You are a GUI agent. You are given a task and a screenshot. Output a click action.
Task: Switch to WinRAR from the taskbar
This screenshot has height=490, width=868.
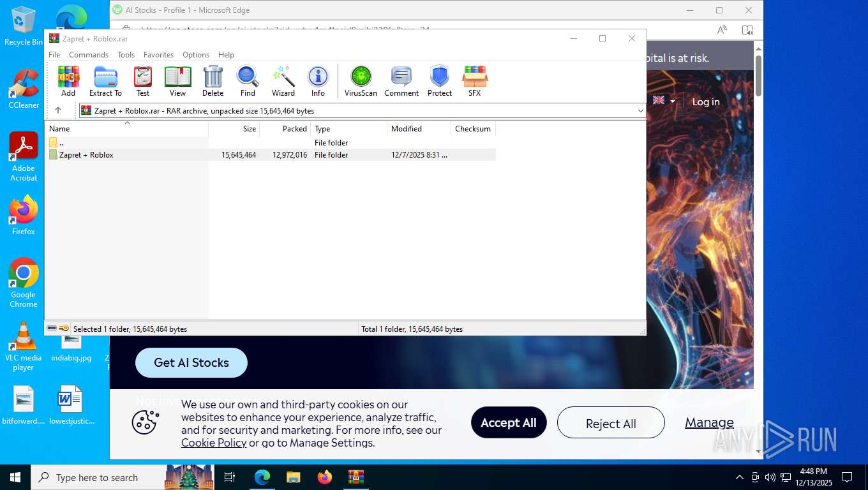(x=356, y=477)
